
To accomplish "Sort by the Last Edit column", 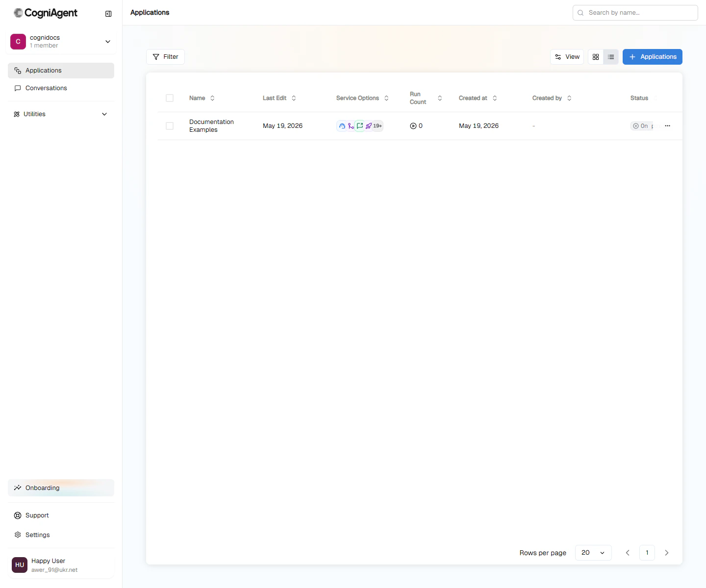I will coord(279,98).
